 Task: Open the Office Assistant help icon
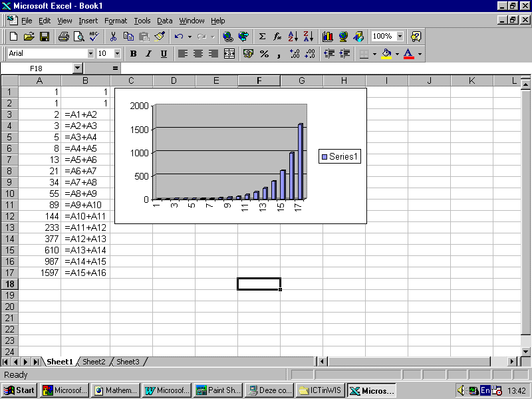click(x=416, y=37)
